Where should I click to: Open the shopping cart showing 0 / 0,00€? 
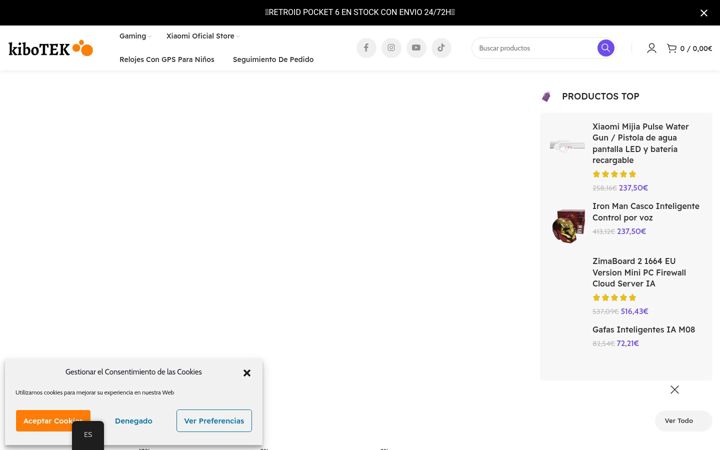click(689, 48)
